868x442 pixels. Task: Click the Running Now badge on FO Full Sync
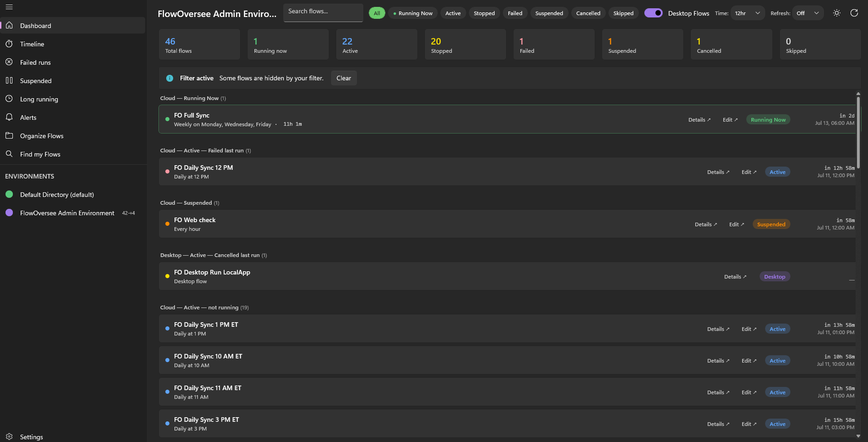pos(768,119)
